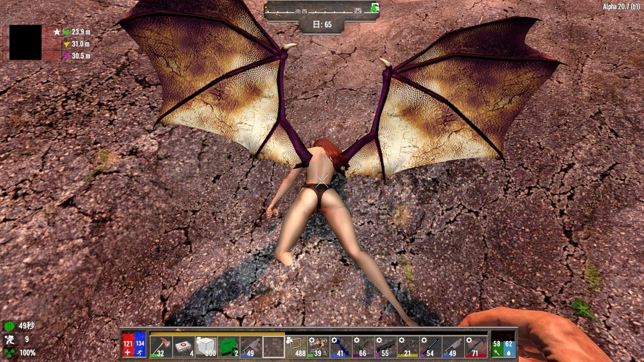Select the axe with quality 21
Image resolution: width=644 pixels, height=362 pixels.
point(408,347)
